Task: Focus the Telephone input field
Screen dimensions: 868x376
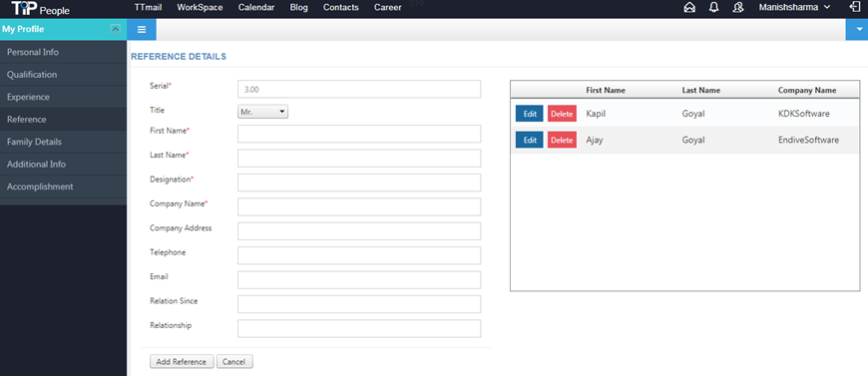Action: coord(359,256)
